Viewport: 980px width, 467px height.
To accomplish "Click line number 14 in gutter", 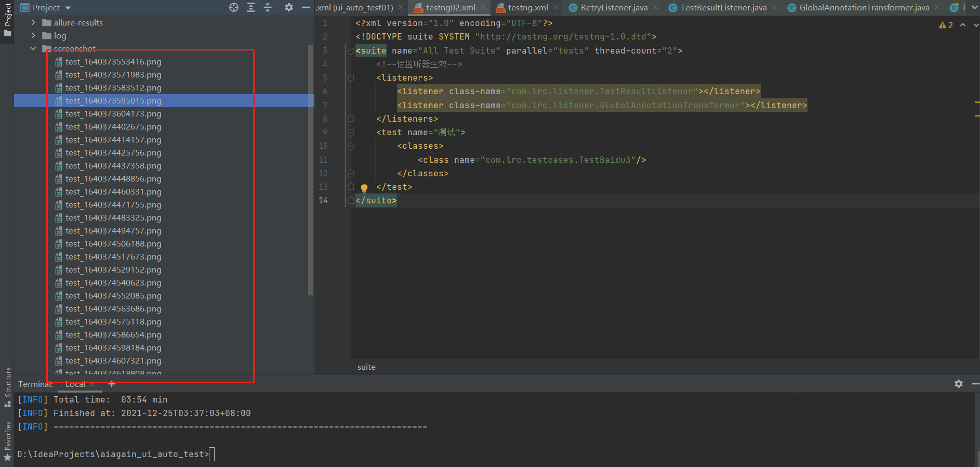I will pyautogui.click(x=323, y=200).
